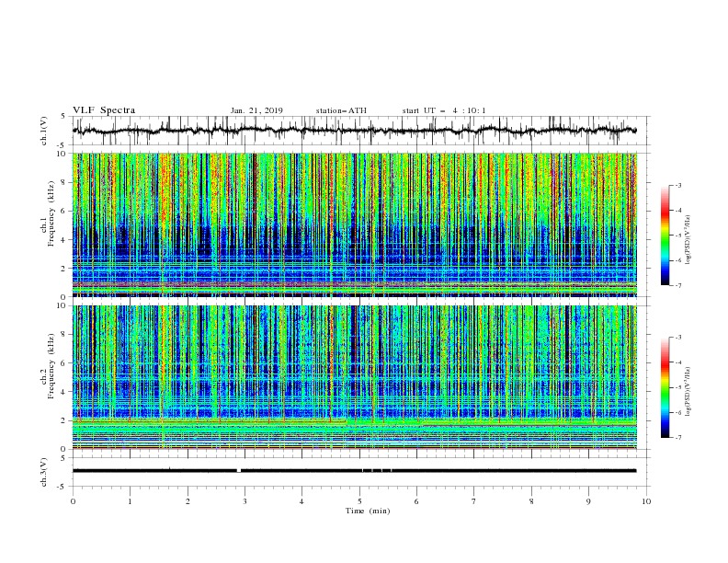Click time axis tick label "8"

(x=531, y=501)
